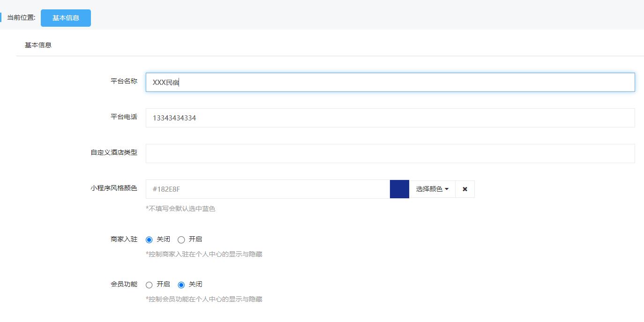Select 关闭 radio for 商家入驻
Image resolution: width=644 pixels, height=322 pixels.
coord(149,240)
